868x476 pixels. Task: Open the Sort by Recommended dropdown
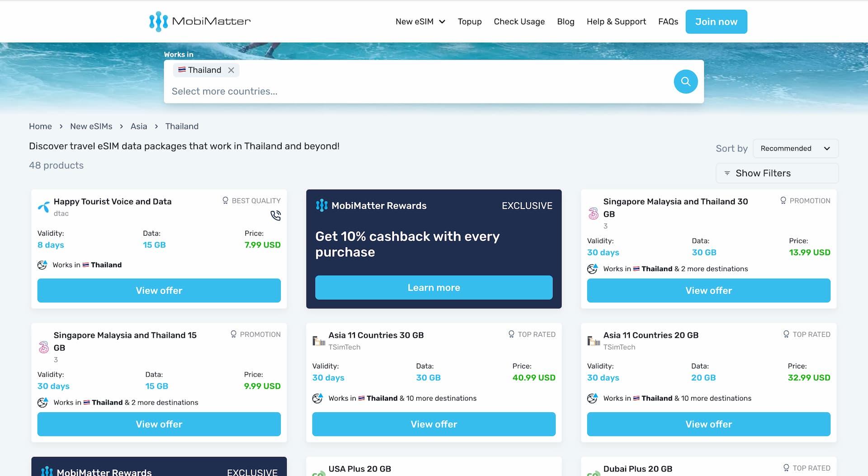pyautogui.click(x=795, y=149)
